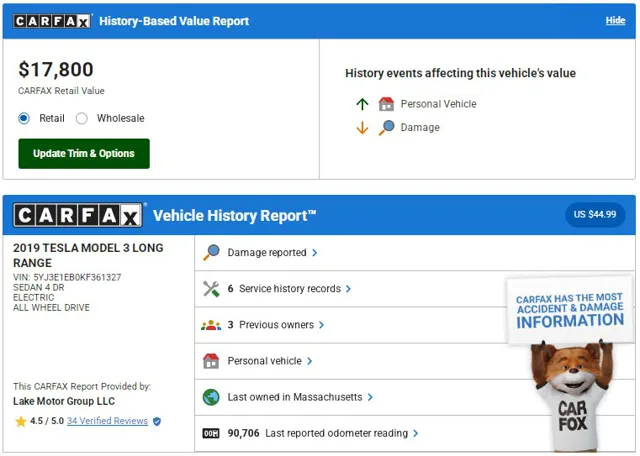Click the US $44.99 price badge
Image resolution: width=640 pixels, height=456 pixels.
595,214
